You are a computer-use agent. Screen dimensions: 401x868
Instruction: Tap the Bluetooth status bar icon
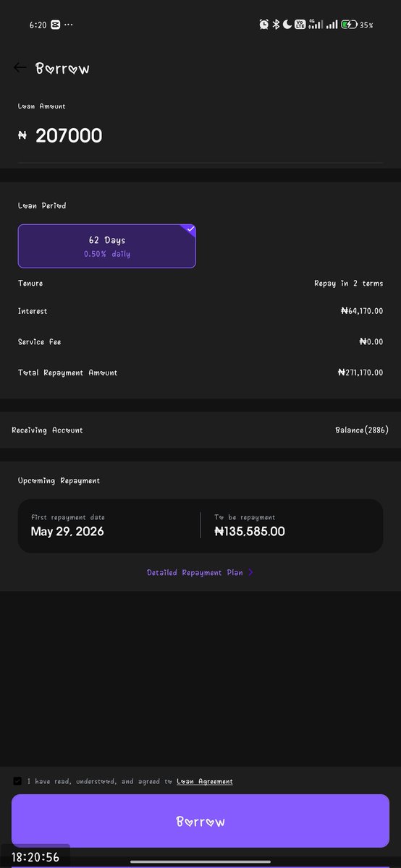pos(276,25)
